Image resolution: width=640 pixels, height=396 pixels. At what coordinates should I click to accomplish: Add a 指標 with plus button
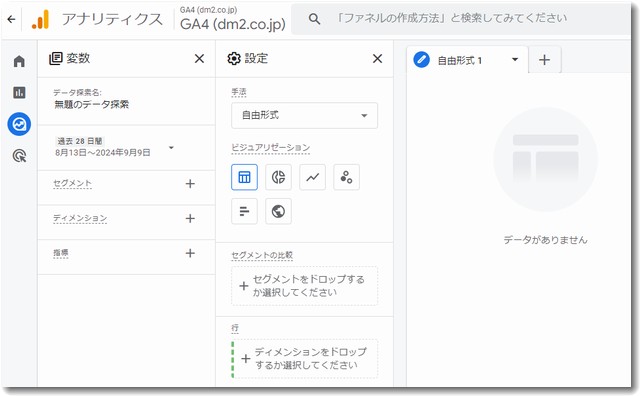coord(190,253)
